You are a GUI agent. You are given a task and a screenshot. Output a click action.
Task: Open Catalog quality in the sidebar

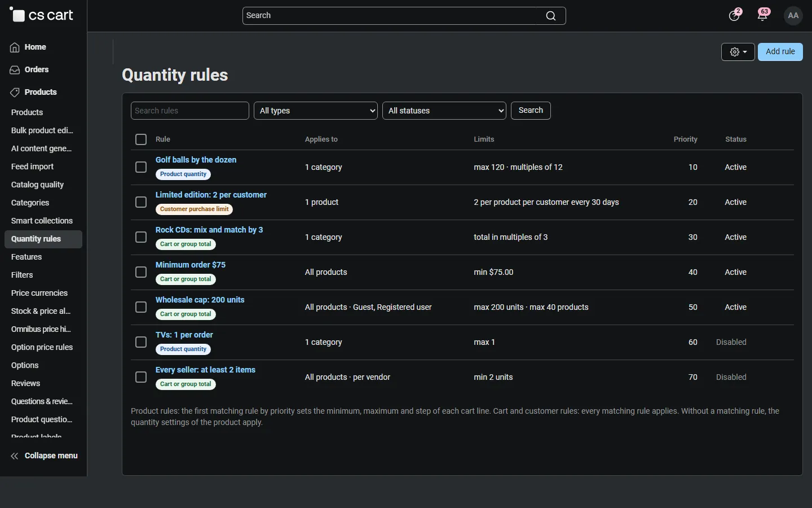(37, 185)
